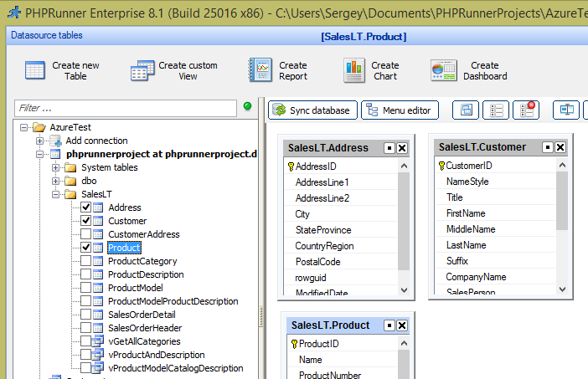Click the toolbar rename field icon button

[x=566, y=110]
